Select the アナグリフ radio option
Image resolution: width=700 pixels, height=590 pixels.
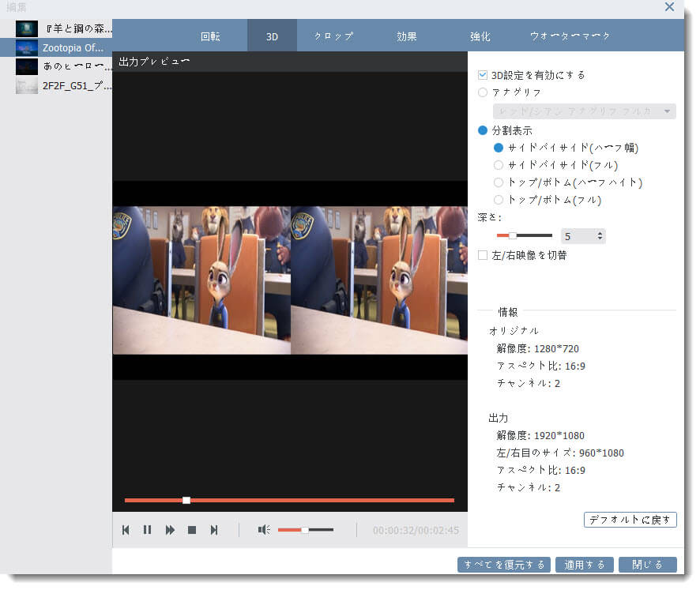[x=483, y=92]
